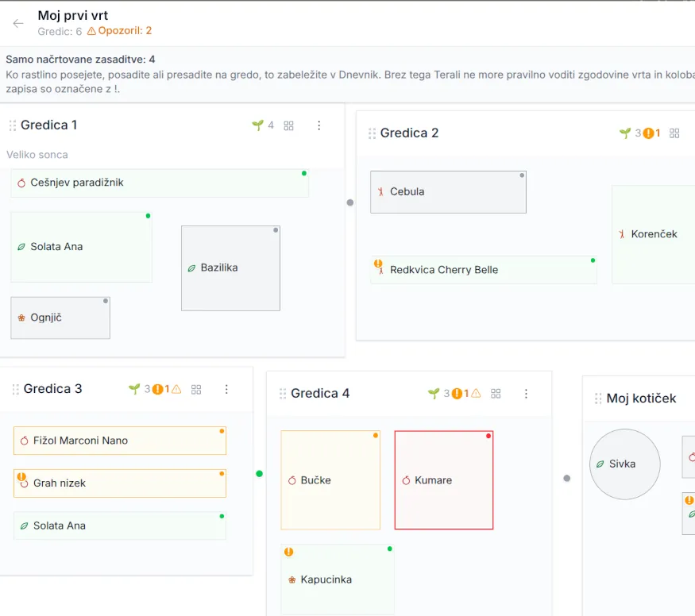This screenshot has width=695, height=616.
Task: Click the exclamation badge on Grah nizek
Action: (21, 477)
